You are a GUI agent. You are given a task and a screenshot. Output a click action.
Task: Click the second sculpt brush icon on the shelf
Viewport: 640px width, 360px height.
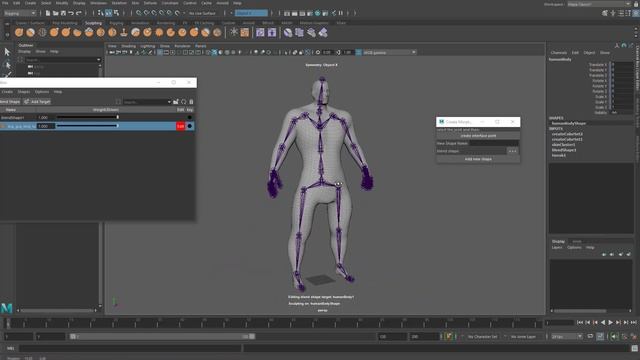tap(31, 33)
